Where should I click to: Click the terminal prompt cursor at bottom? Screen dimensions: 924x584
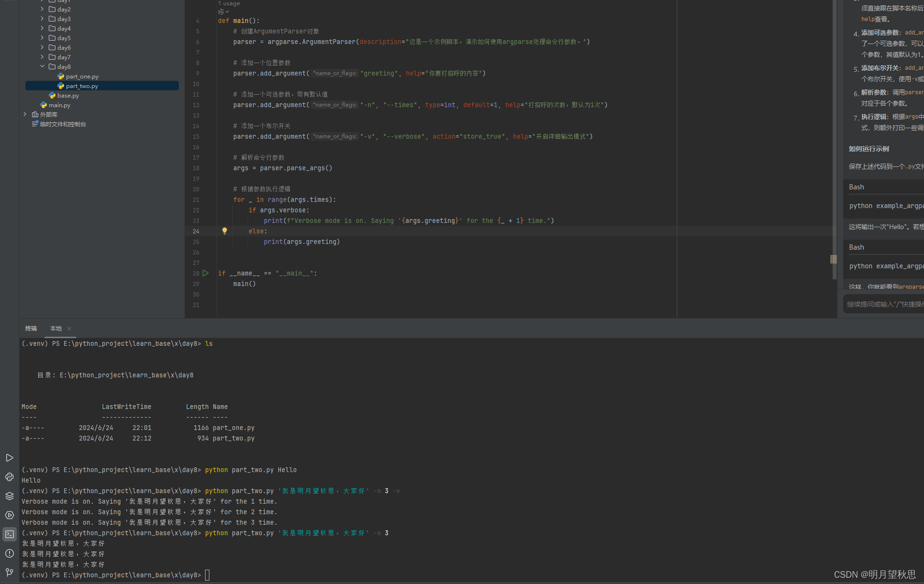[207, 575]
